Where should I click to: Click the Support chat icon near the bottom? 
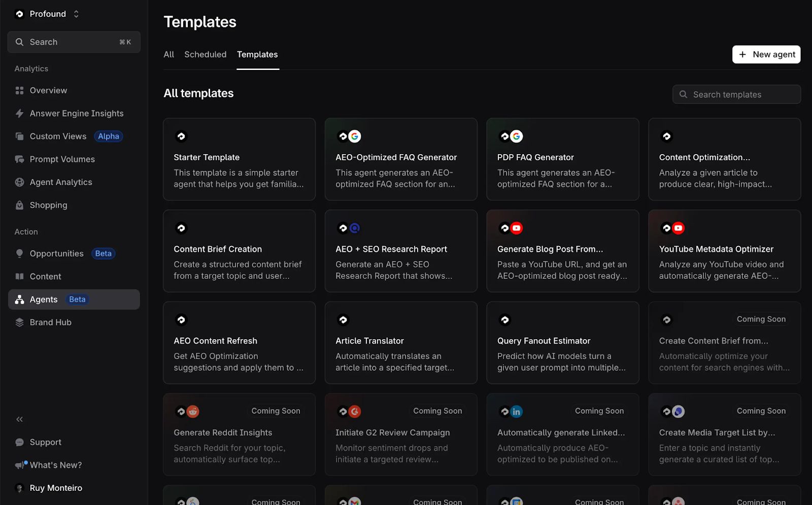pyautogui.click(x=19, y=442)
